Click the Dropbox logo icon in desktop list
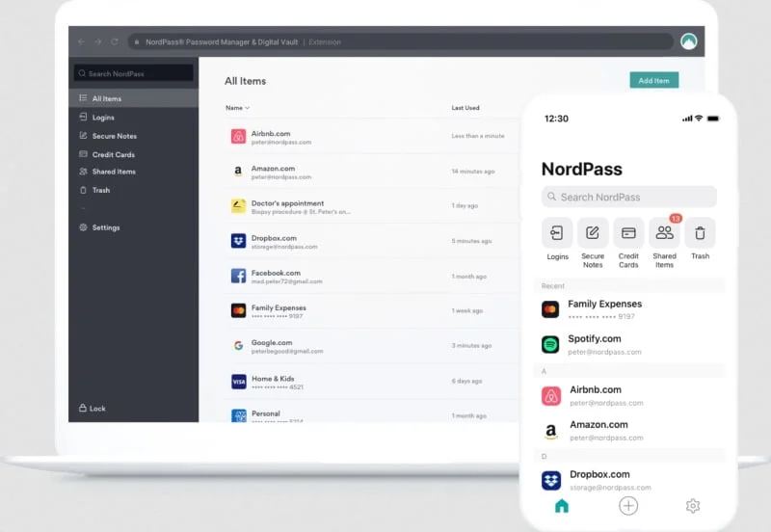771x532 pixels. click(238, 240)
